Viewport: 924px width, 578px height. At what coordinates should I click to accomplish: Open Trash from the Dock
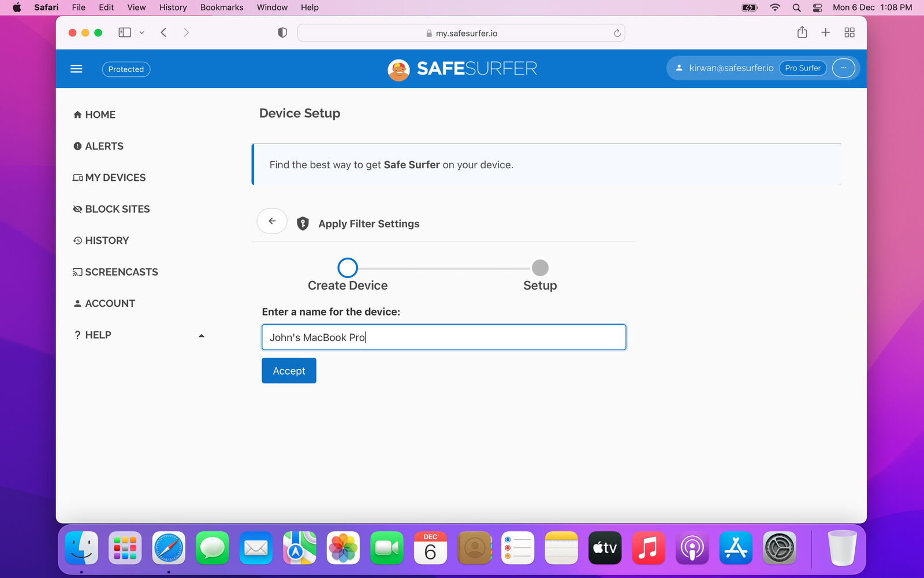tap(842, 547)
